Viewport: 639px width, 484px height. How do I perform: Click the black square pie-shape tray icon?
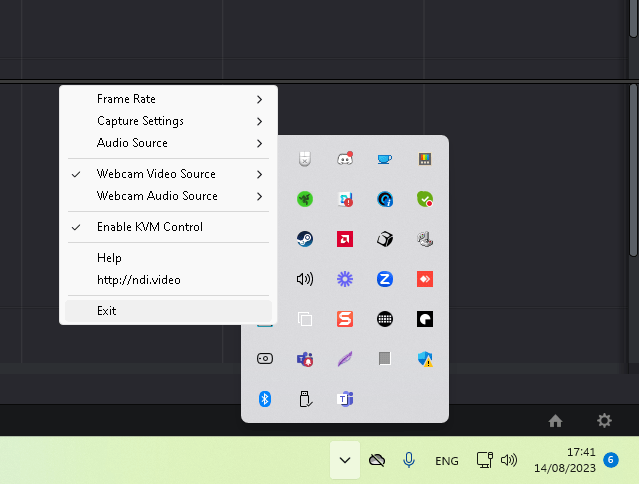click(425, 319)
